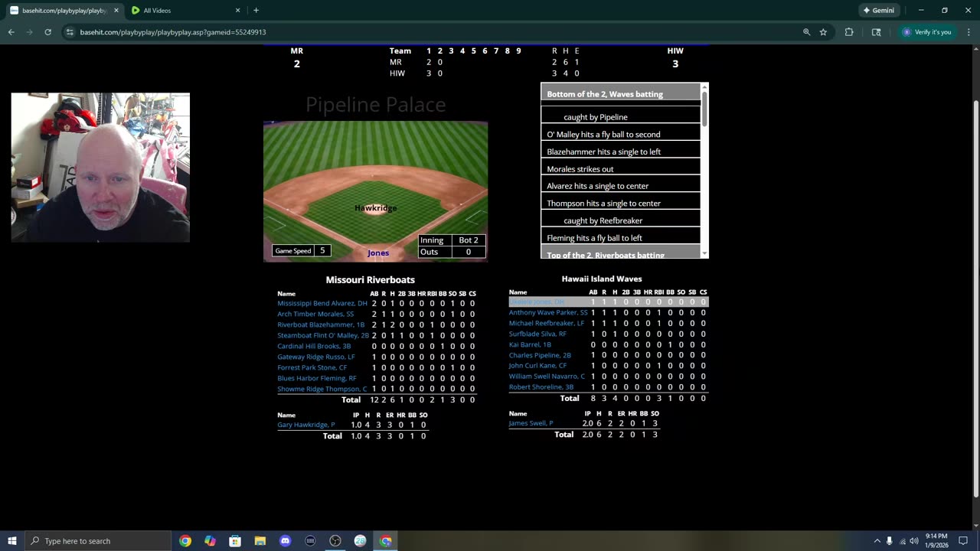Screen dimensions: 980x551
Task: Click the Bottom of the 2, Waves batting header
Action: [x=620, y=93]
